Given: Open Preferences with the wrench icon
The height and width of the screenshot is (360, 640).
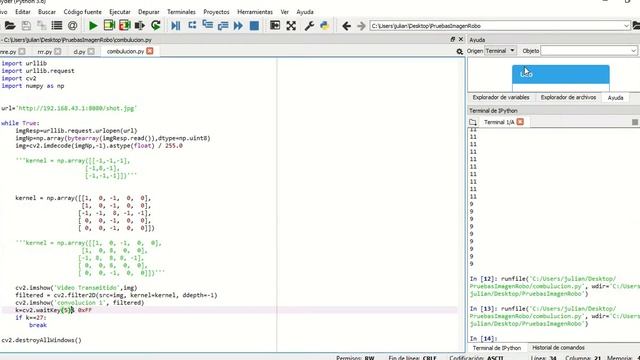Looking at the screenshot, I should tap(309, 26).
